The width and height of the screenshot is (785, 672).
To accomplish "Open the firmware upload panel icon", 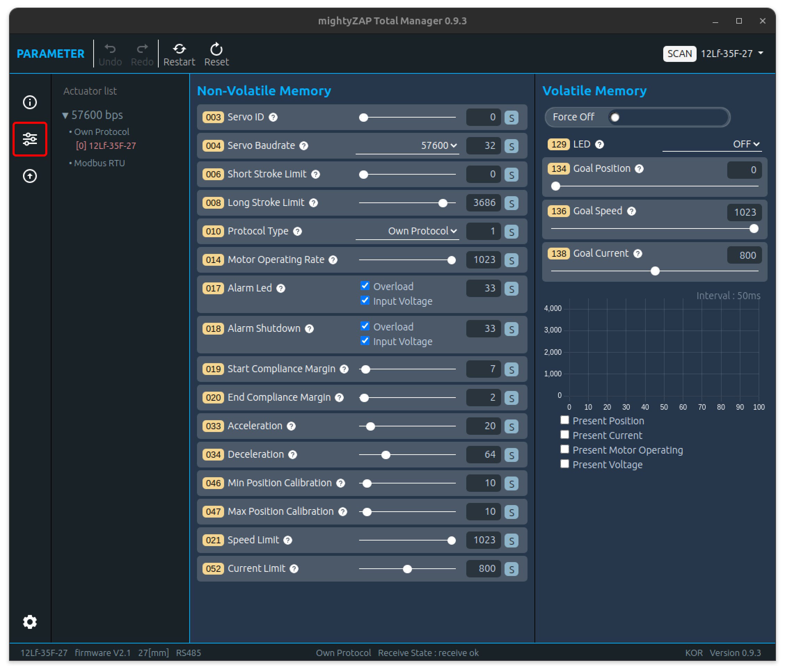I will [30, 176].
